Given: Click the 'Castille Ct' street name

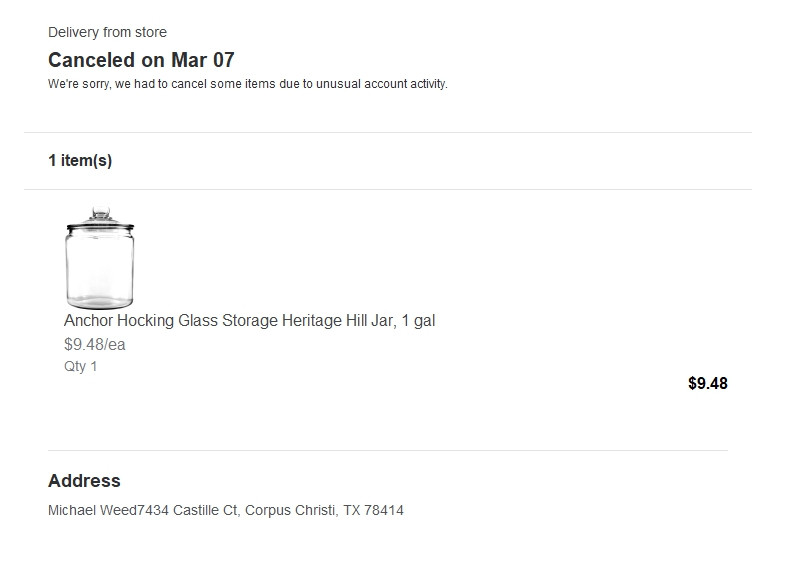Looking at the screenshot, I should (205, 510).
